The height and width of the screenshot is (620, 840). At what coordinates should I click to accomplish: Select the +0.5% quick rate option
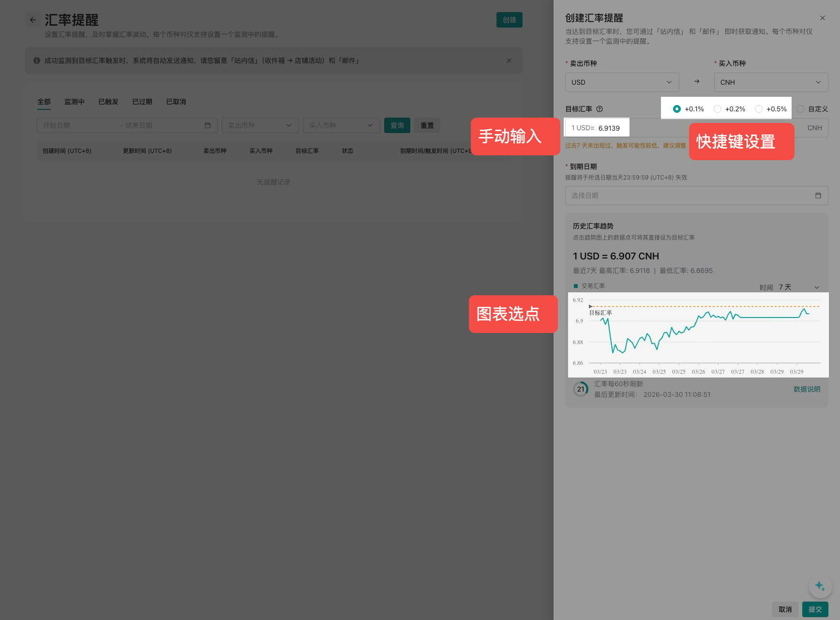[x=759, y=109]
